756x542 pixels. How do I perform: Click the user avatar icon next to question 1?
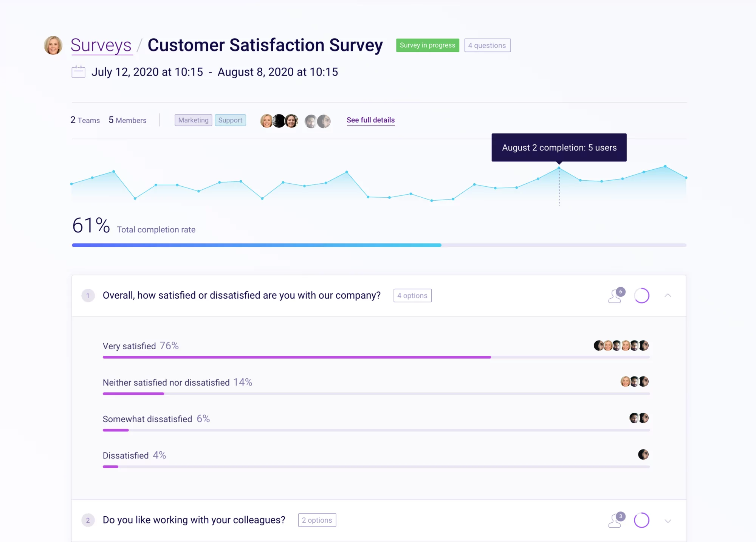coord(615,296)
